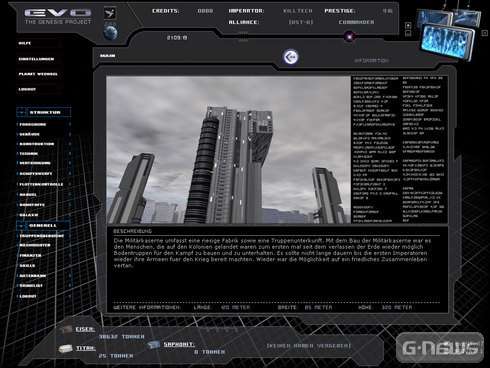The width and height of the screenshot is (490, 368).
Task: Open the Titan resource link
Action: (x=86, y=348)
